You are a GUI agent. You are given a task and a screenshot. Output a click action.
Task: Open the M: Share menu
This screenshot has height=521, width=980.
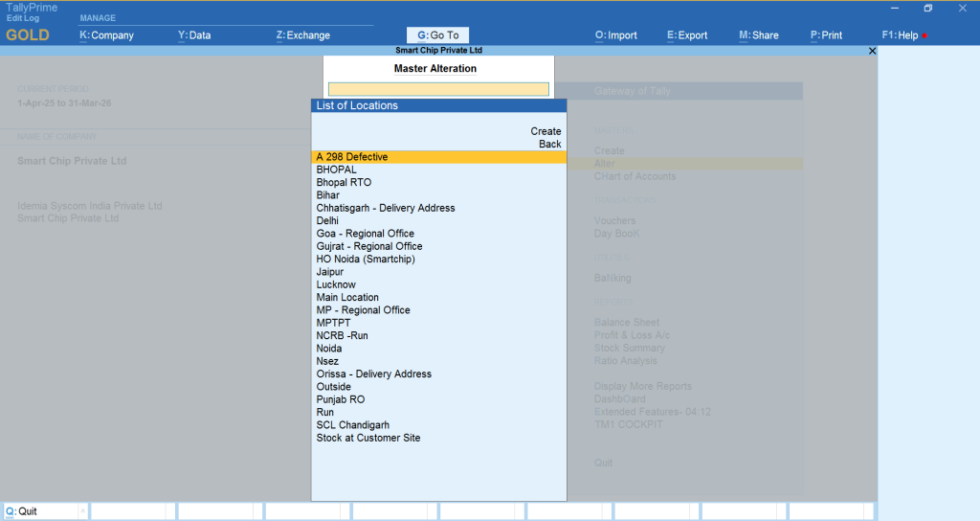[x=759, y=35]
